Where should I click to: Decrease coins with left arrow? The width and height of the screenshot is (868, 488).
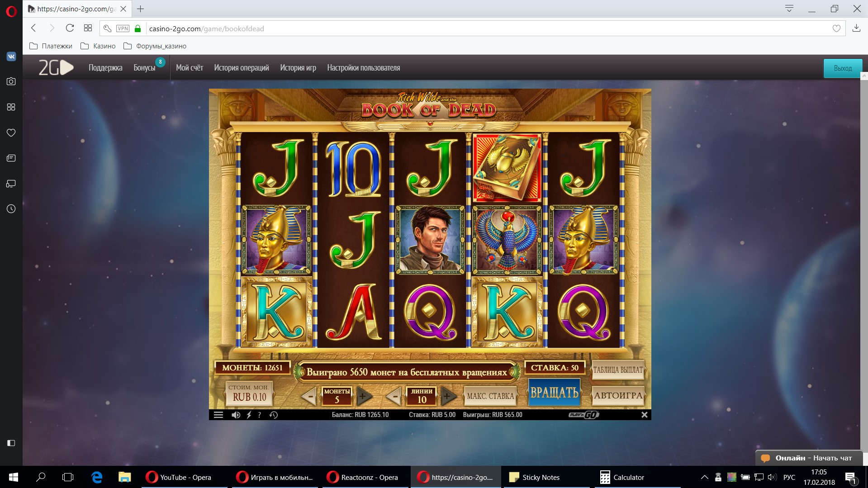310,397
